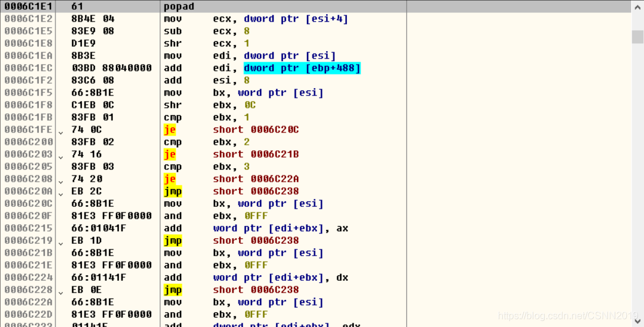
Task: Click hex bytes 74 0C
Action: tap(87, 130)
